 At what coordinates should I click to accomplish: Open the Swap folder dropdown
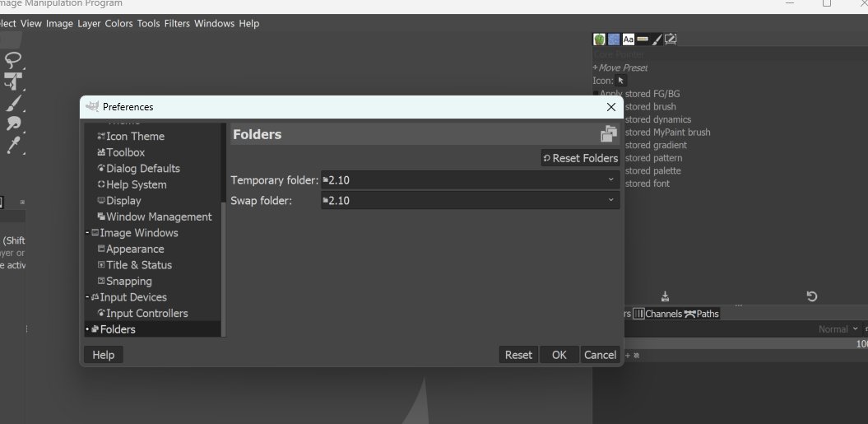click(470, 200)
